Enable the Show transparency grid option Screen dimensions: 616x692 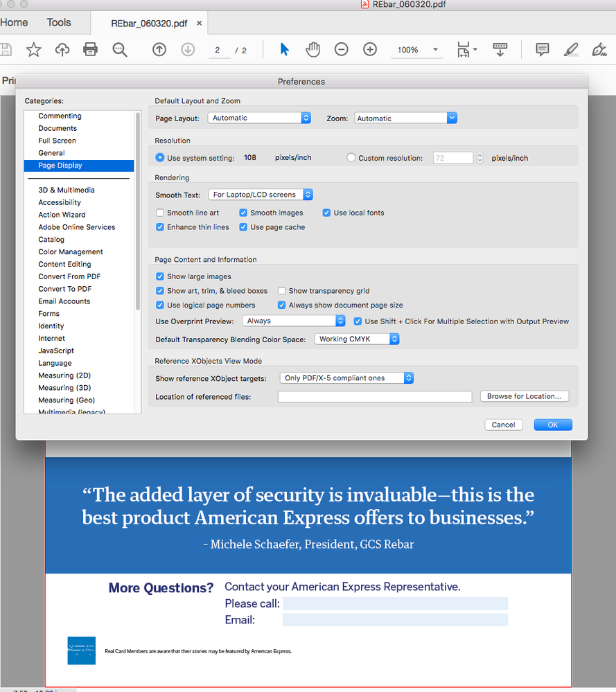tap(281, 290)
